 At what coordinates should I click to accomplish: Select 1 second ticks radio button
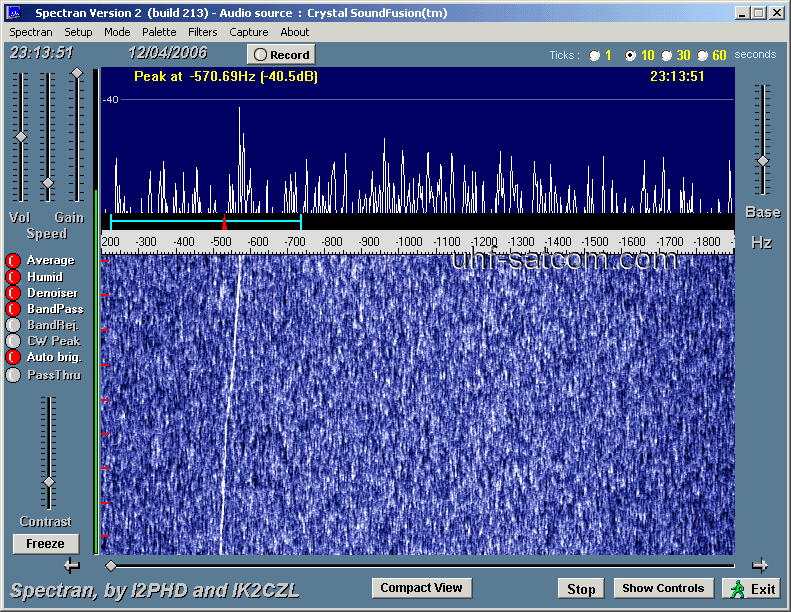(x=595, y=55)
